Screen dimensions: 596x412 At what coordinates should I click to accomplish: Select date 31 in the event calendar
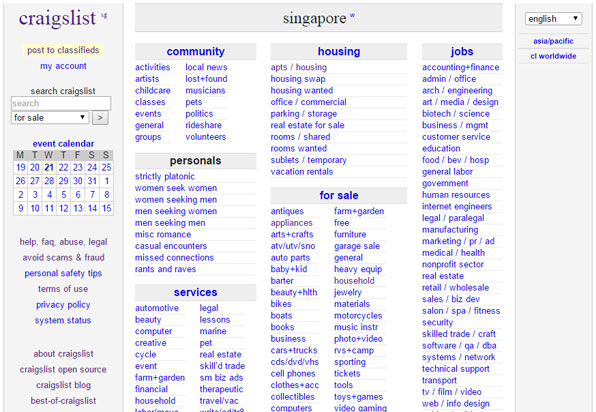tap(92, 181)
